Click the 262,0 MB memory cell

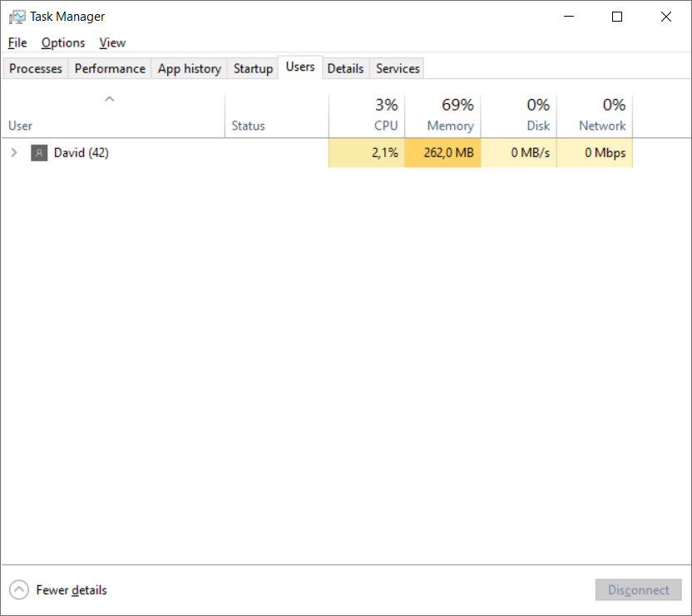442,153
